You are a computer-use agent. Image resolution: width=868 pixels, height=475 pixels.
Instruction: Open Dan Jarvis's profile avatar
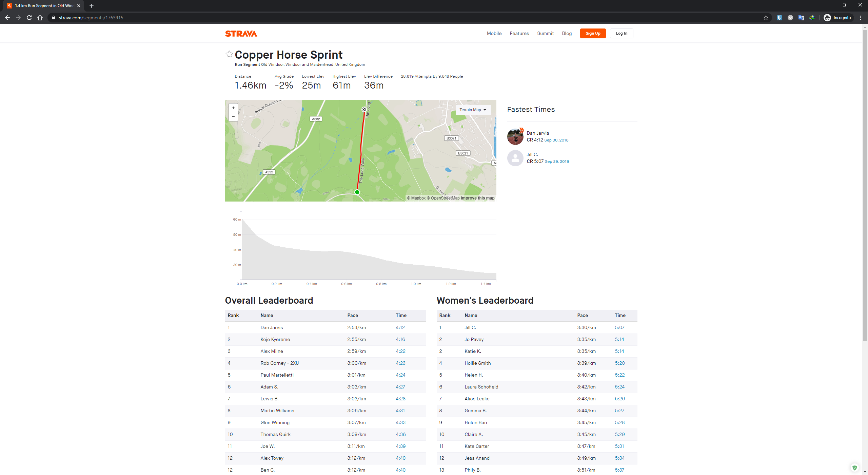pos(515,136)
